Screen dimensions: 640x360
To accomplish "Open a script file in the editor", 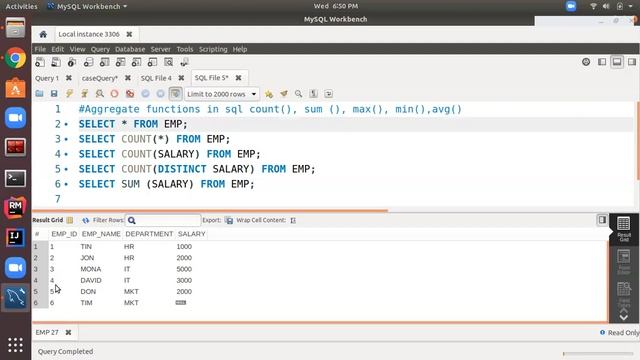I will (x=39, y=94).
